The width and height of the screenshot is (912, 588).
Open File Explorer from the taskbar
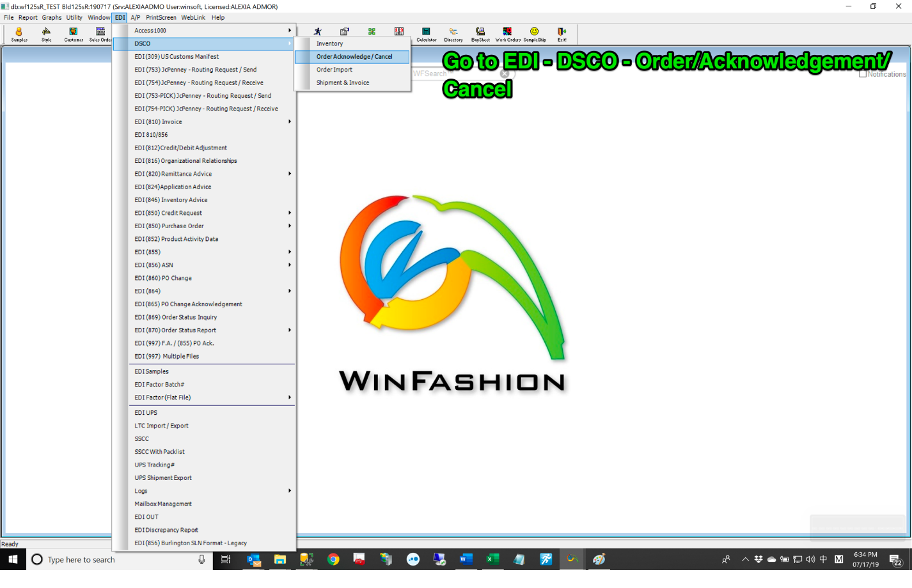click(x=280, y=559)
